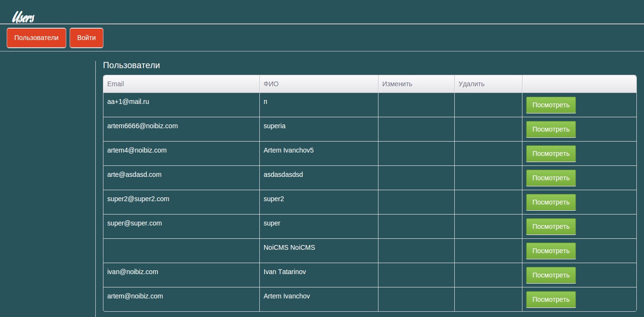Click the Войти login button
The height and width of the screenshot is (317, 644).
point(86,38)
